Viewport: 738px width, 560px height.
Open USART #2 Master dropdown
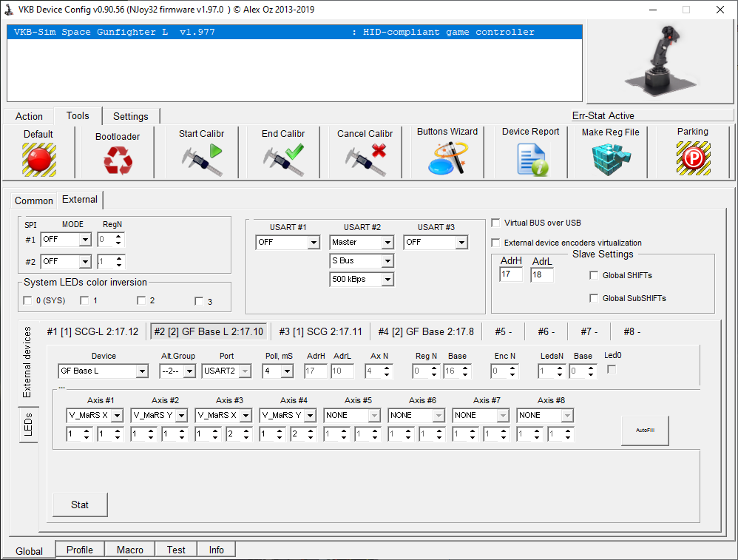387,243
